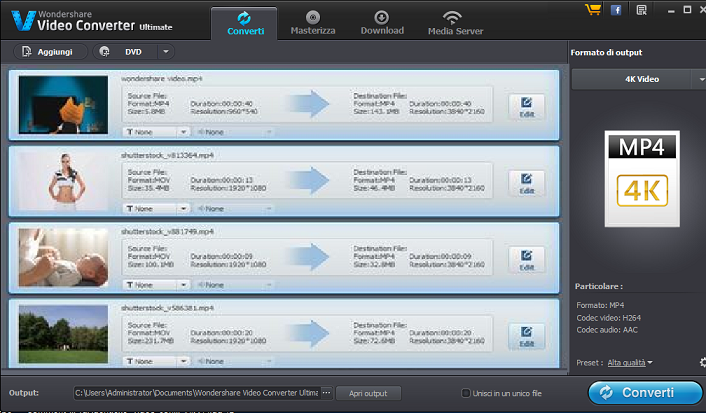The height and width of the screenshot is (413, 706).
Task: Select the shutterstock_v586381.mp4 park thumbnail
Action: coord(63,334)
